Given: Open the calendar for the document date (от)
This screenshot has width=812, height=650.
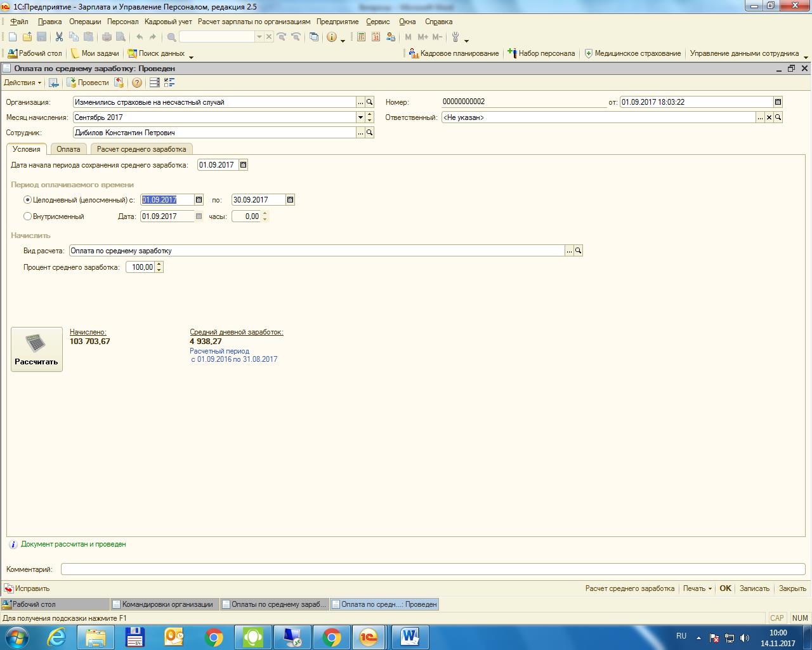Looking at the screenshot, I should [x=778, y=102].
